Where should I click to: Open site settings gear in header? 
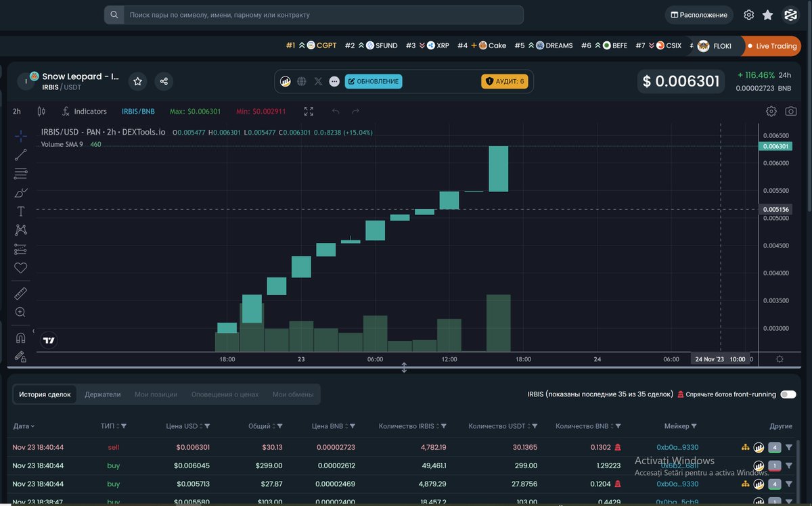pyautogui.click(x=748, y=14)
